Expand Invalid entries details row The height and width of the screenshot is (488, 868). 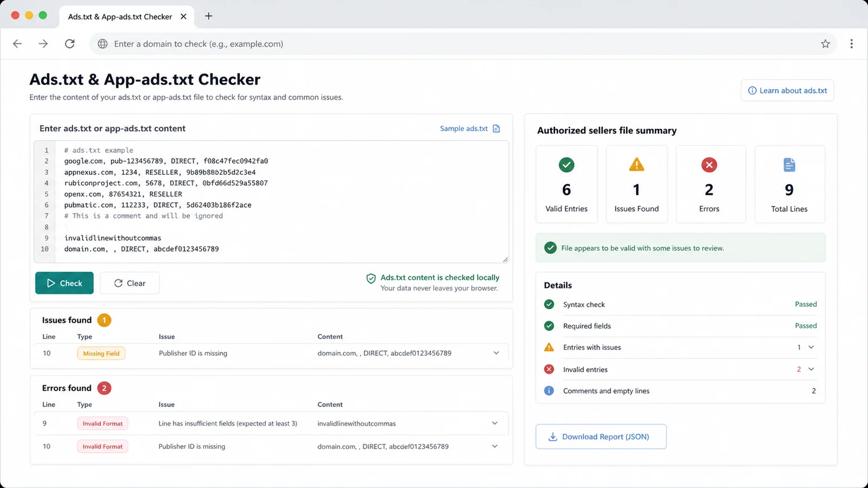click(x=811, y=369)
